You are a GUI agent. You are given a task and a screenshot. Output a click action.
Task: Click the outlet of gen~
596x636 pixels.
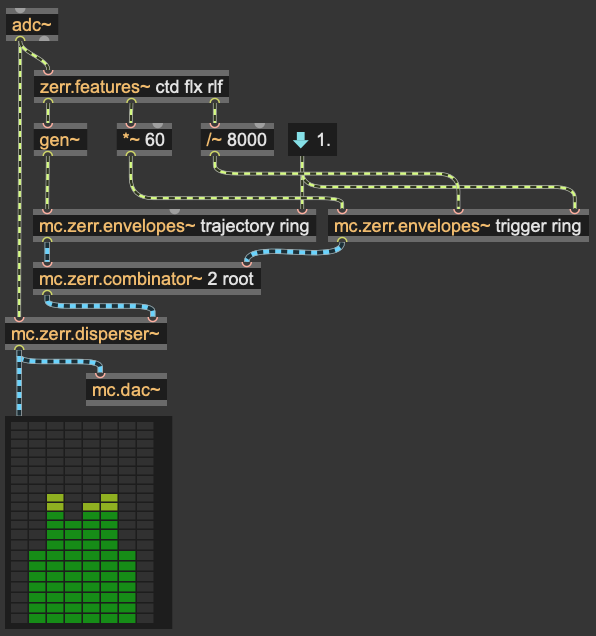(48, 154)
